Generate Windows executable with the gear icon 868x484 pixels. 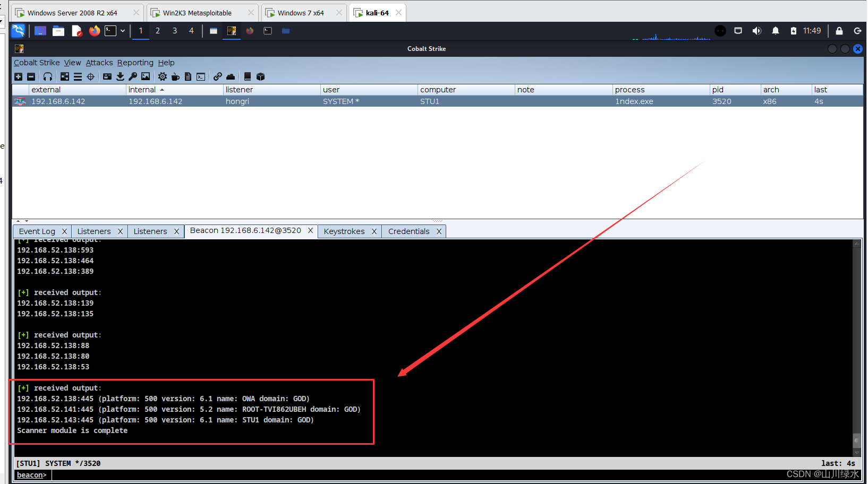point(163,77)
